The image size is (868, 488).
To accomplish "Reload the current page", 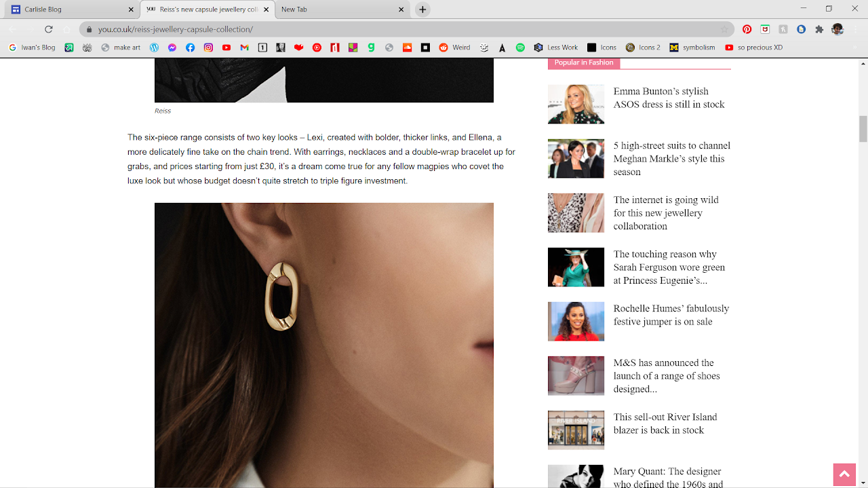I will [x=49, y=29].
